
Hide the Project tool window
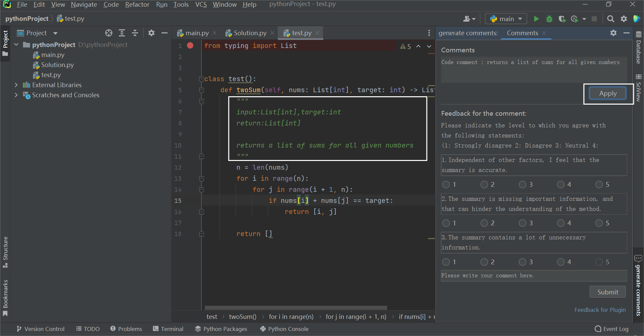[165, 33]
